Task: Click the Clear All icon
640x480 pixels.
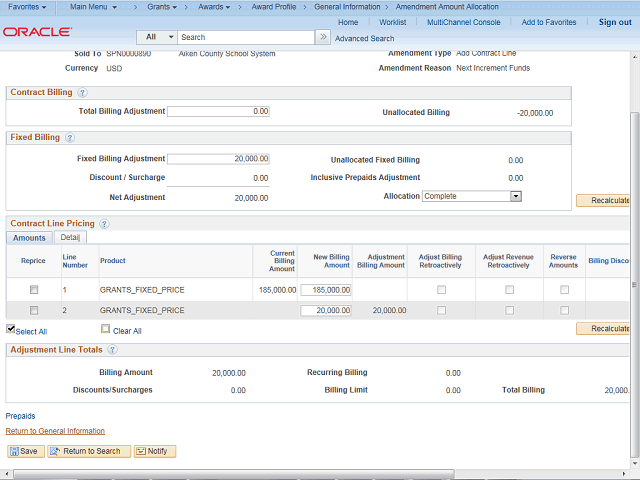Action: pyautogui.click(x=105, y=329)
